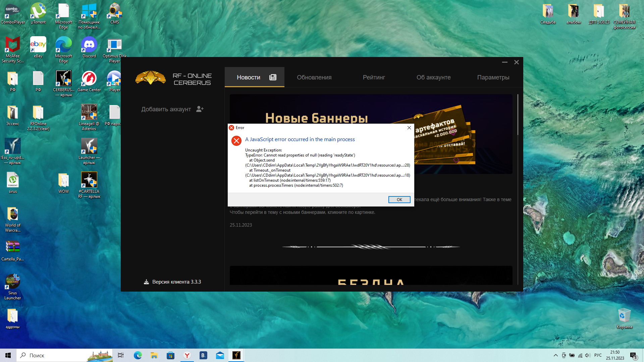This screenshot has height=362, width=644.
Task: Select the Optimus Disk Player desktop icon
Action: [115, 50]
